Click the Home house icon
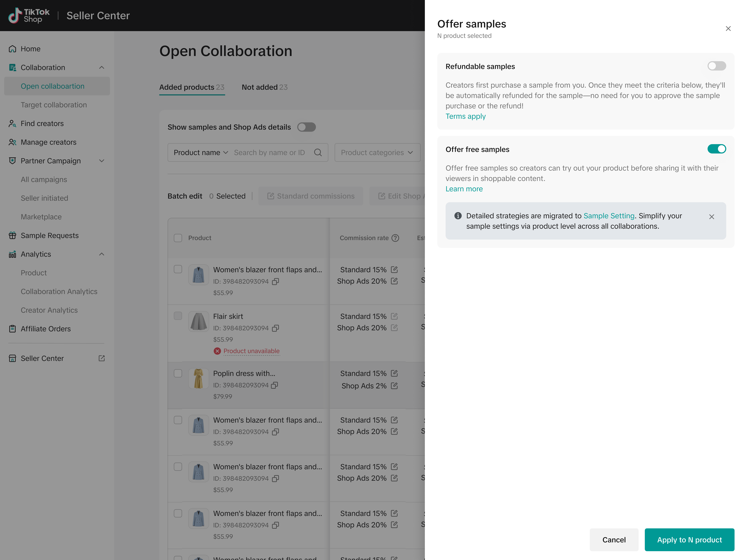 (12, 49)
